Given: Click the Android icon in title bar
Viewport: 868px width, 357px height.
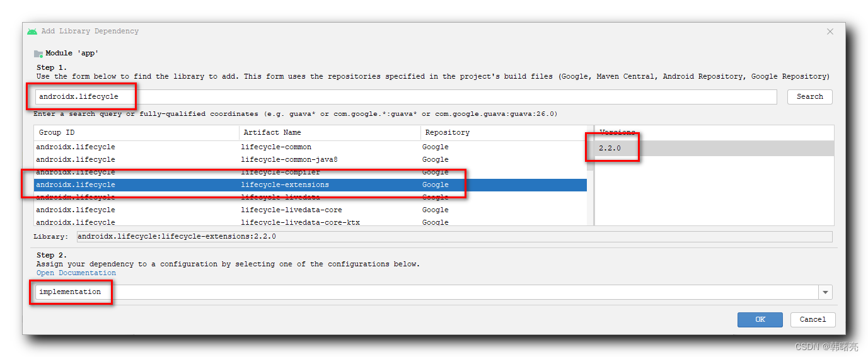Looking at the screenshot, I should 32,31.
